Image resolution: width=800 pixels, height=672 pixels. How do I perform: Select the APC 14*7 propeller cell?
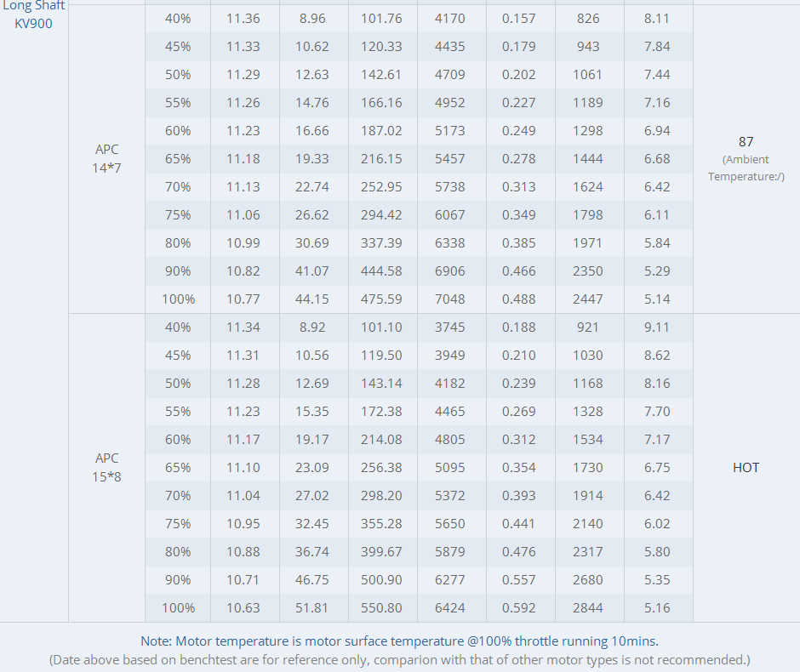[x=107, y=159]
